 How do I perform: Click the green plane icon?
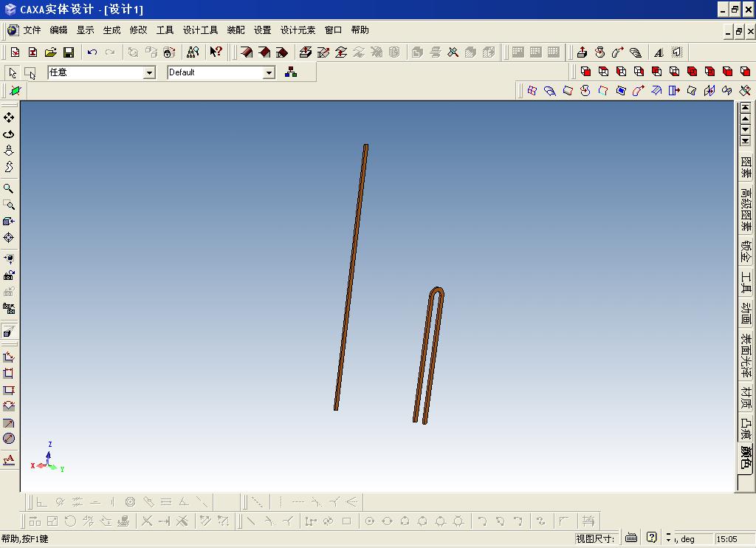(16, 91)
